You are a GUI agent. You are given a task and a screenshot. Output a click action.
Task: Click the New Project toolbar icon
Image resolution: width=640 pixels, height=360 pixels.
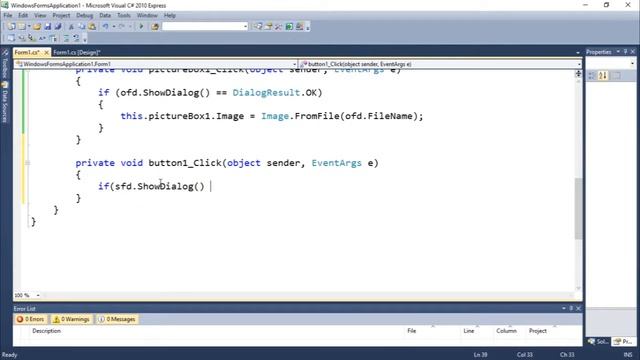(11, 27)
